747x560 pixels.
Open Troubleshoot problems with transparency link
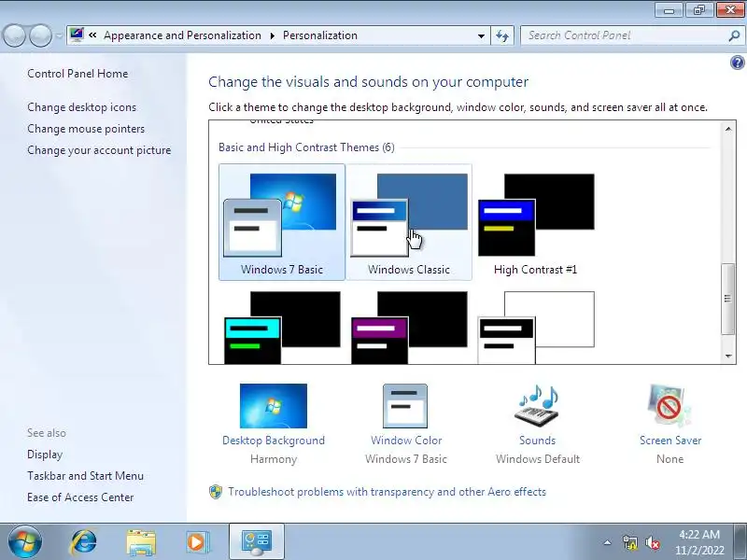pyautogui.click(x=387, y=492)
